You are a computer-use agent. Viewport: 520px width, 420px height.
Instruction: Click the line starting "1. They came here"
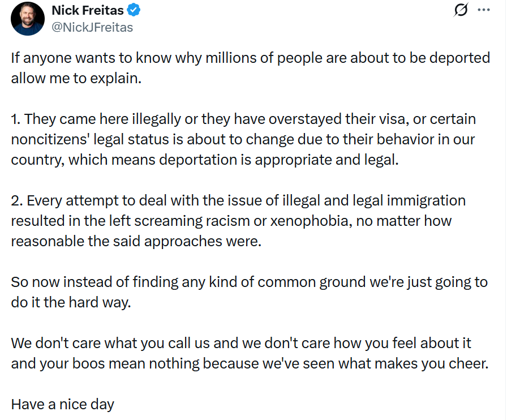(243, 119)
